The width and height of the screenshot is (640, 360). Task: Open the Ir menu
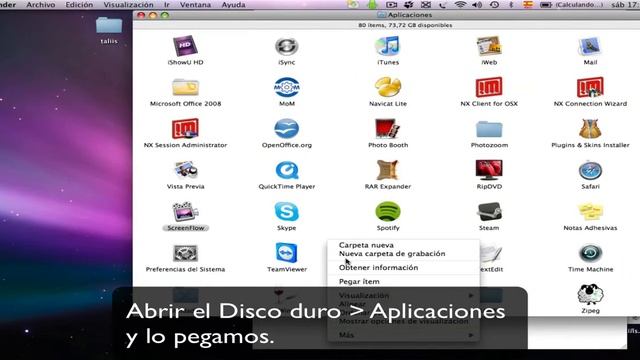[167, 5]
